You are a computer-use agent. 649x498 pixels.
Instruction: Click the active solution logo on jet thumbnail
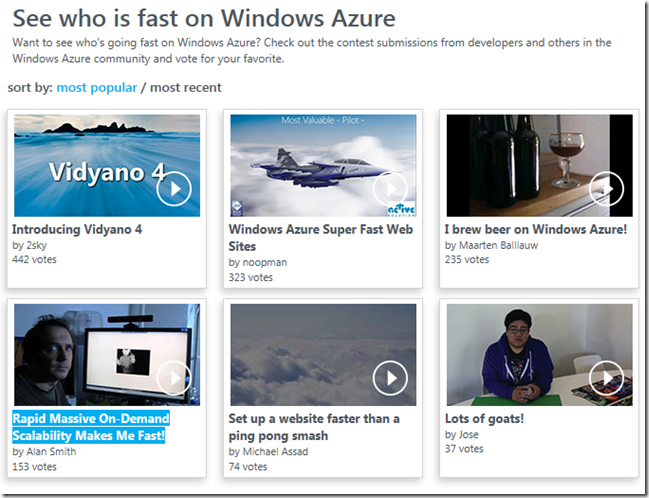coord(401,210)
